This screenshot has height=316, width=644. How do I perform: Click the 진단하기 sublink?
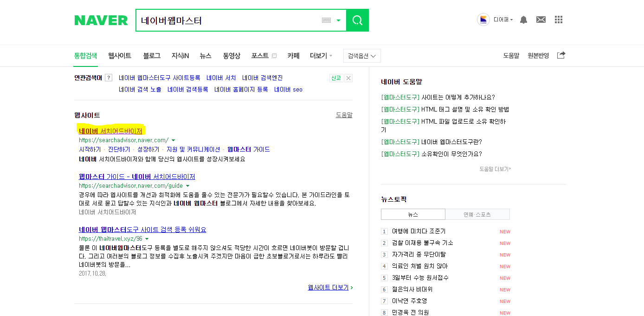point(119,150)
